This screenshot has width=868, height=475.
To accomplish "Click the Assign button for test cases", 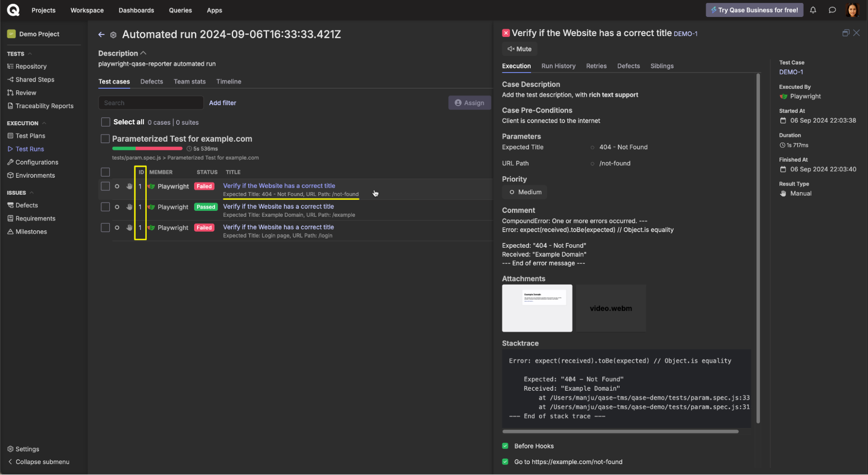I will pyautogui.click(x=469, y=103).
